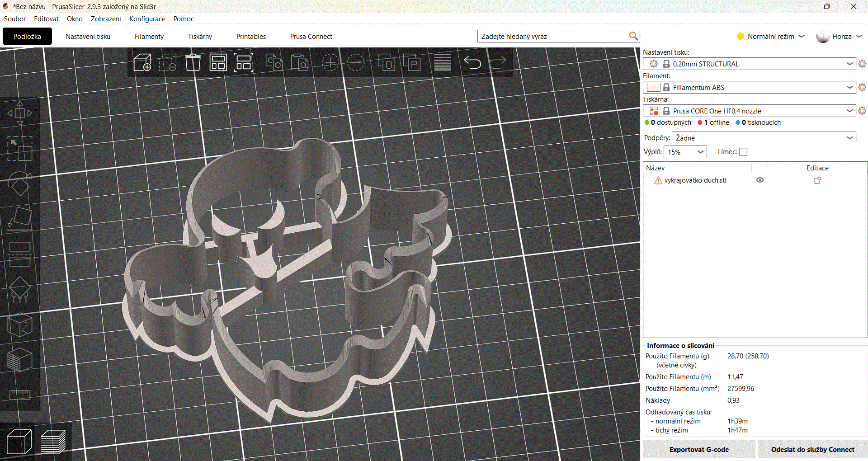The width and height of the screenshot is (868, 461).
Task: Switch to sliced layers preview view
Action: click(53, 442)
